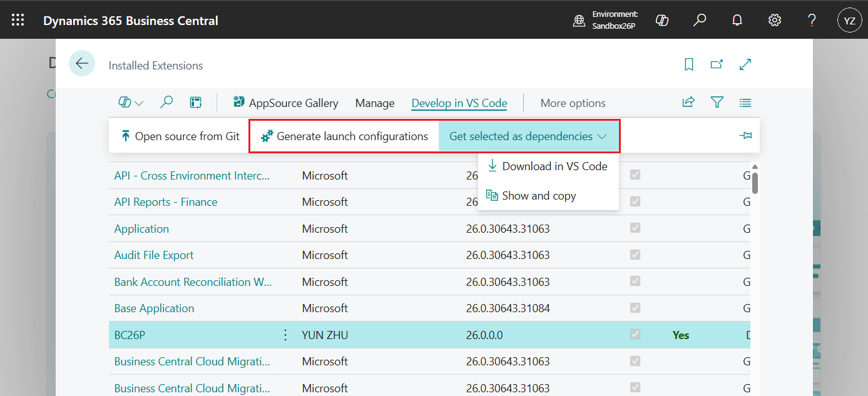Click the help question mark icon

pos(812,19)
